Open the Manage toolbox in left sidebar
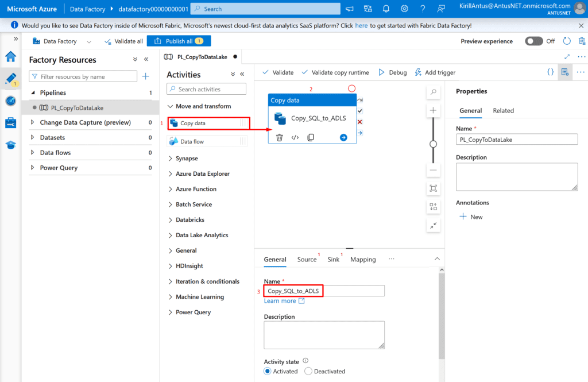The height and width of the screenshot is (382, 588). pos(10,122)
